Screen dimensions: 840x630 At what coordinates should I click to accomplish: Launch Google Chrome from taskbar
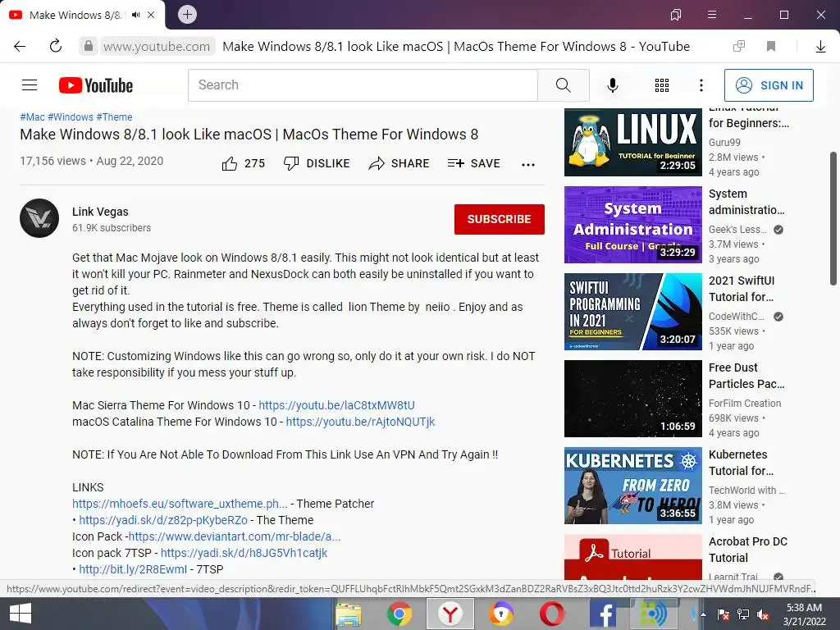[399, 614]
